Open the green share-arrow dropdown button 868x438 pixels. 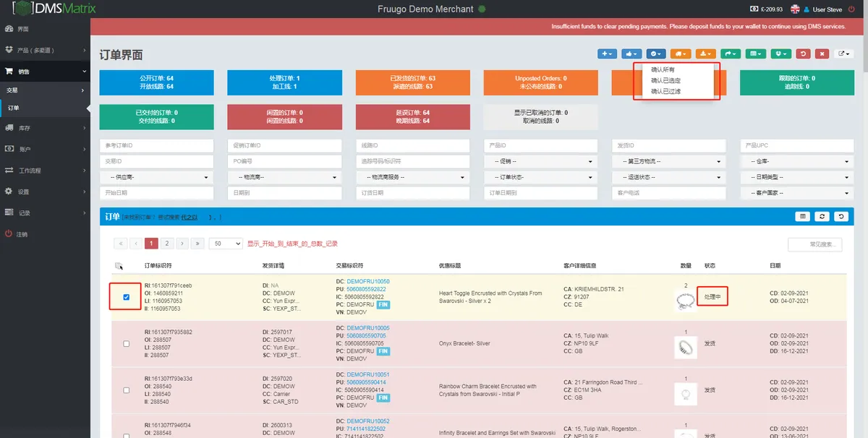(x=731, y=53)
